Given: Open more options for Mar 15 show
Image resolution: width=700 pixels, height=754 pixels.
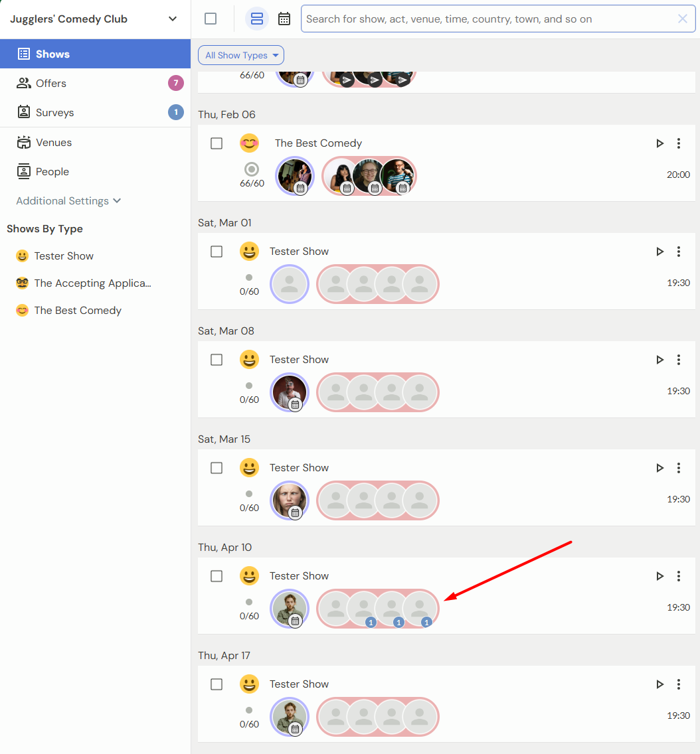Looking at the screenshot, I should 679,468.
